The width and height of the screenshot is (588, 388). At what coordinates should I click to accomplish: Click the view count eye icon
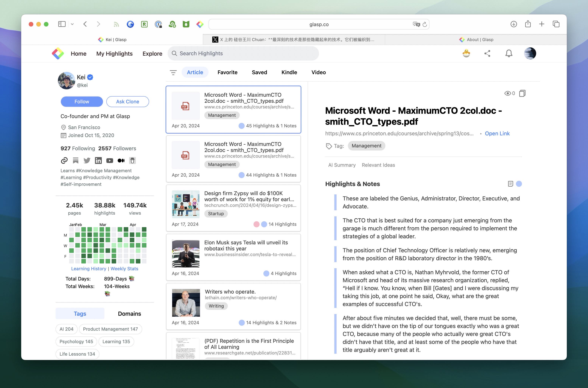[x=507, y=93]
